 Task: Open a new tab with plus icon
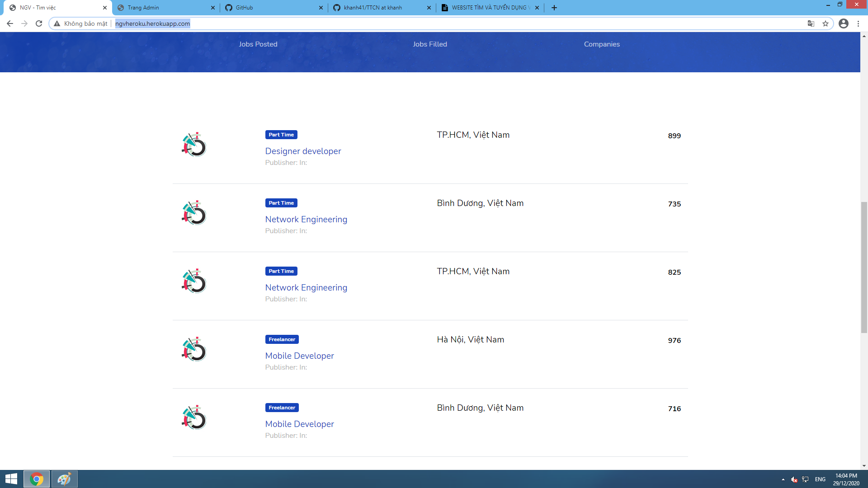[554, 8]
